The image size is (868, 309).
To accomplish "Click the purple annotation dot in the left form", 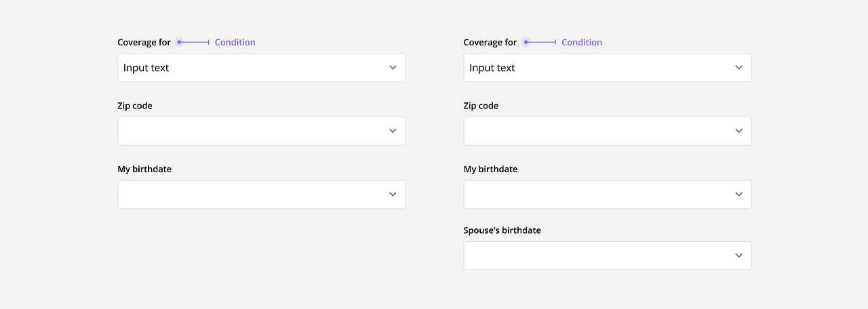I will point(179,42).
